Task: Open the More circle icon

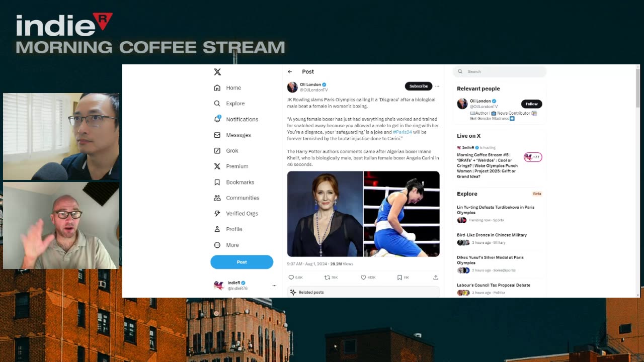Action: coord(217,245)
